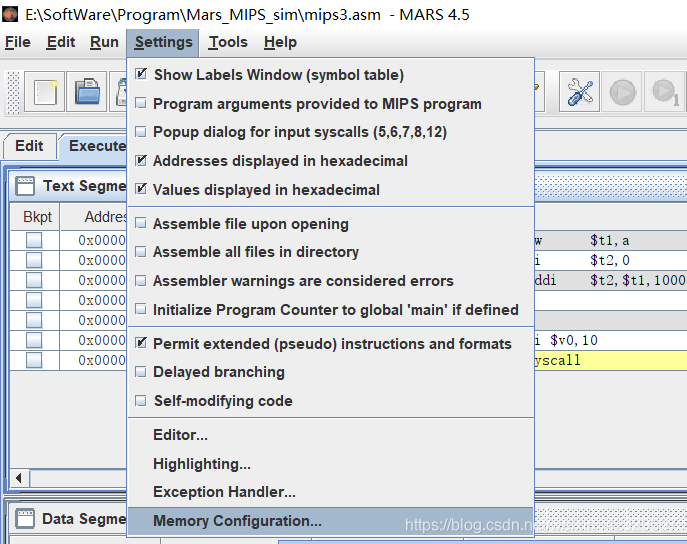Image resolution: width=687 pixels, height=544 pixels.
Task: Open Highlighting... settings
Action: (330, 464)
